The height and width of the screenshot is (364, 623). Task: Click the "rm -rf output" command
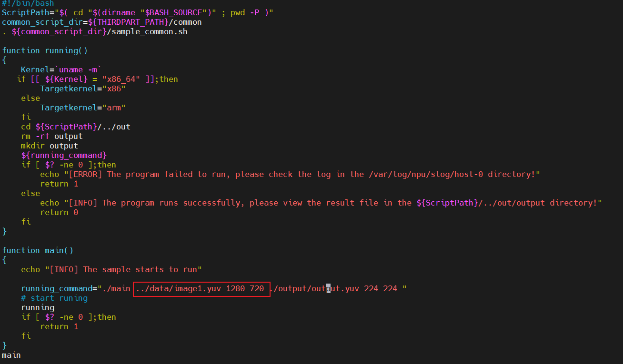pyautogui.click(x=51, y=136)
